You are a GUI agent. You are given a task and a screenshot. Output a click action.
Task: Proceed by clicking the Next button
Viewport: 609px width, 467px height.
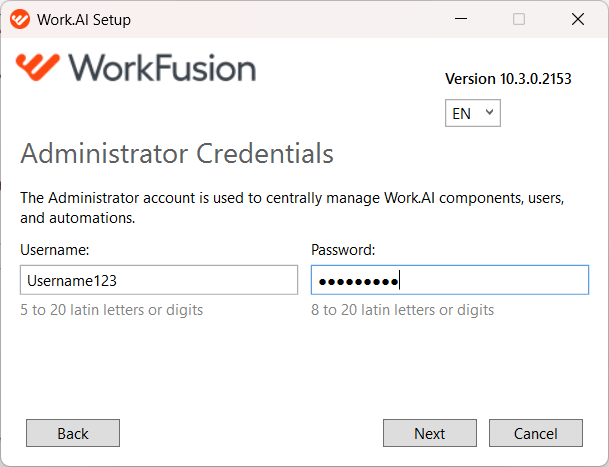pyautogui.click(x=430, y=433)
